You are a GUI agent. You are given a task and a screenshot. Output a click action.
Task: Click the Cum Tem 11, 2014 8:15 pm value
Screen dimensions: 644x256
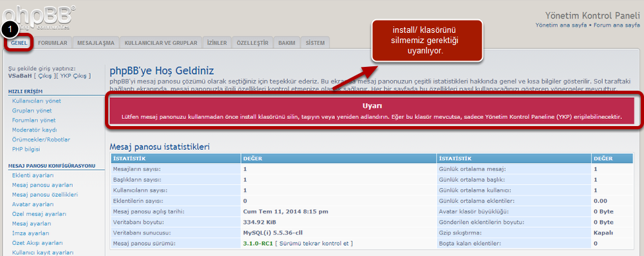tap(286, 212)
